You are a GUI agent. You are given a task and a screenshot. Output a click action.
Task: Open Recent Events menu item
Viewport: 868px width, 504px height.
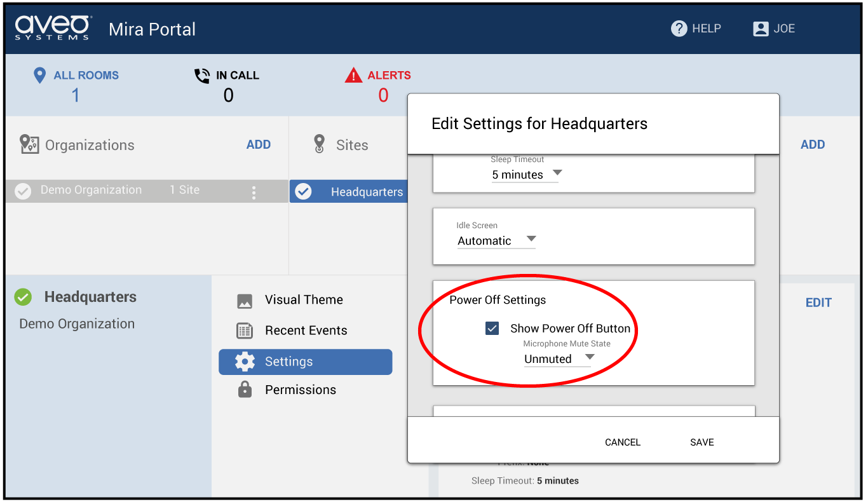(306, 330)
